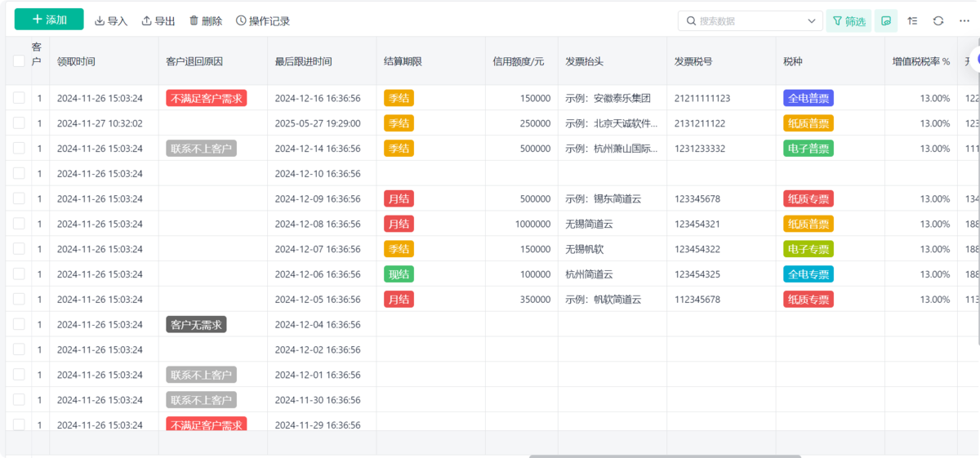
Task: Click the 删除 trash option
Action: pos(206,20)
